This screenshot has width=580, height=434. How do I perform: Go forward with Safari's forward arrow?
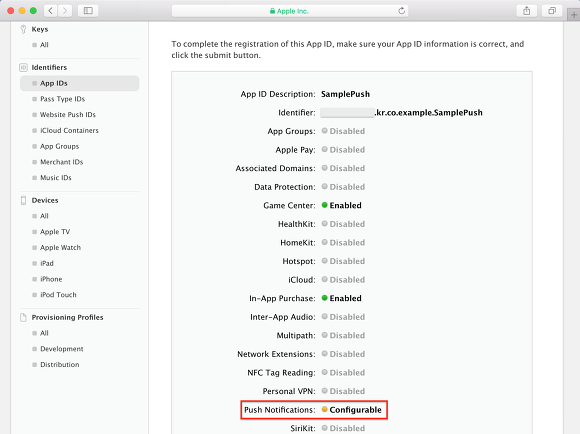(65, 11)
